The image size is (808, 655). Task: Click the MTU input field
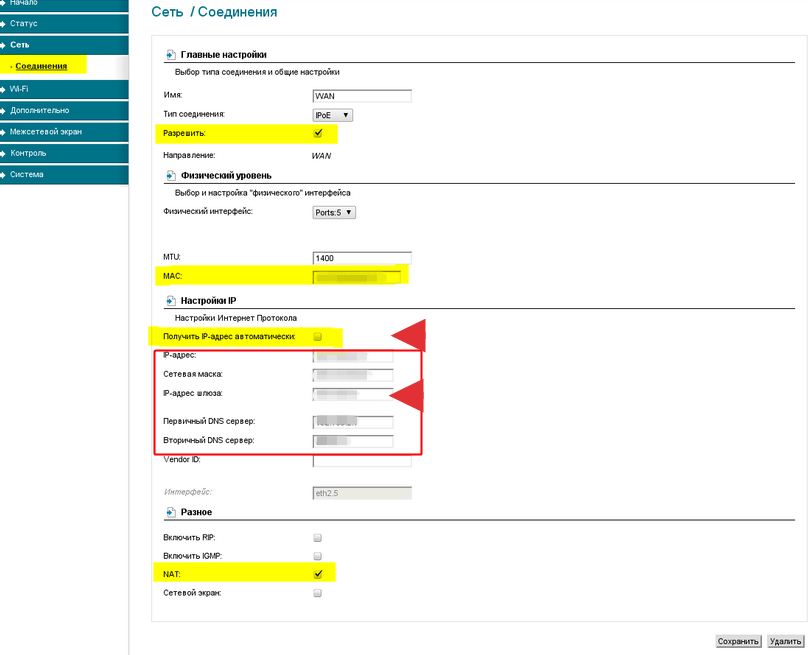coord(362,258)
